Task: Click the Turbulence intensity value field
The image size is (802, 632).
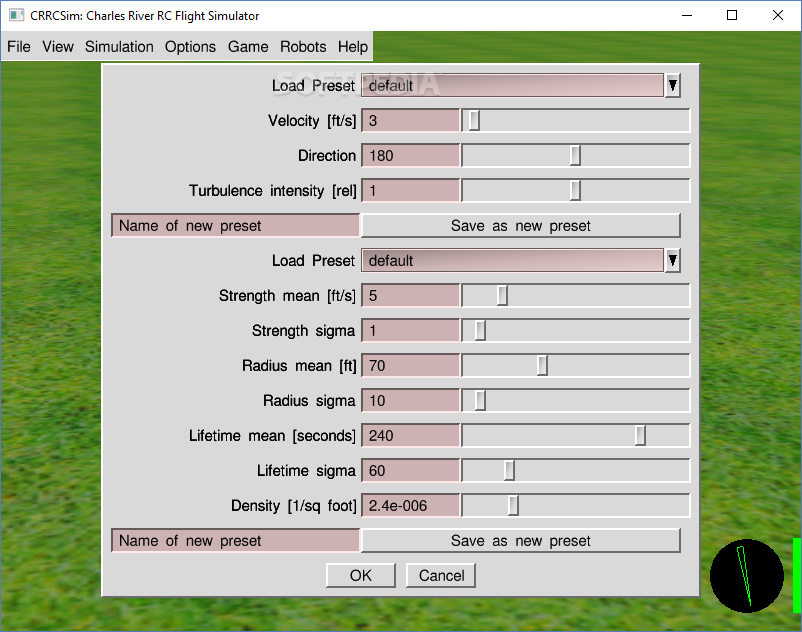Action: (411, 191)
